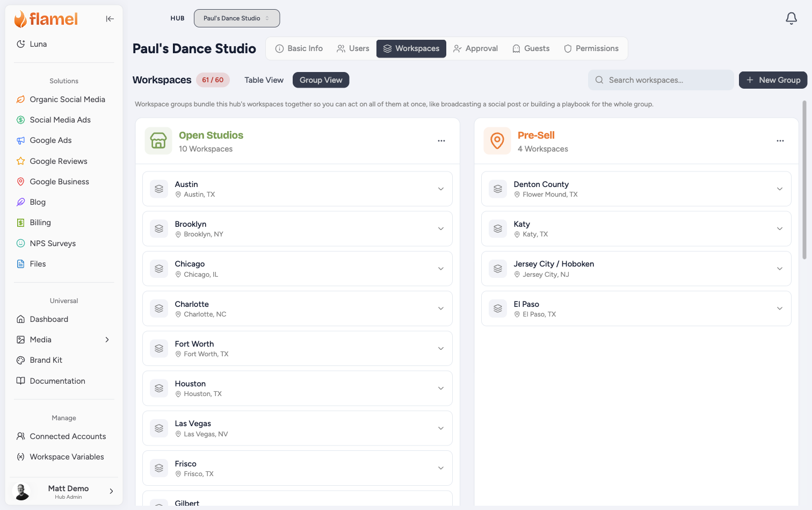Click in the Search workspaces field
Screen dimensions: 812x510
[661, 80]
